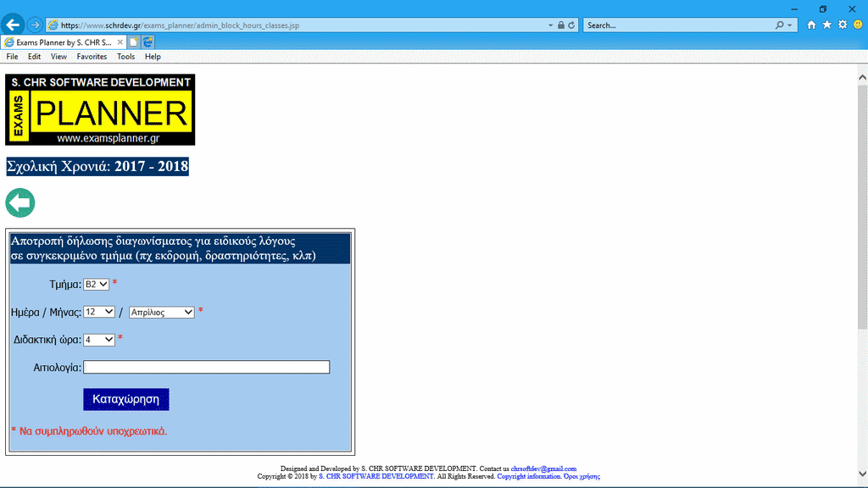
Task: Click the page's vertical scrollbar
Action: pos(862,203)
